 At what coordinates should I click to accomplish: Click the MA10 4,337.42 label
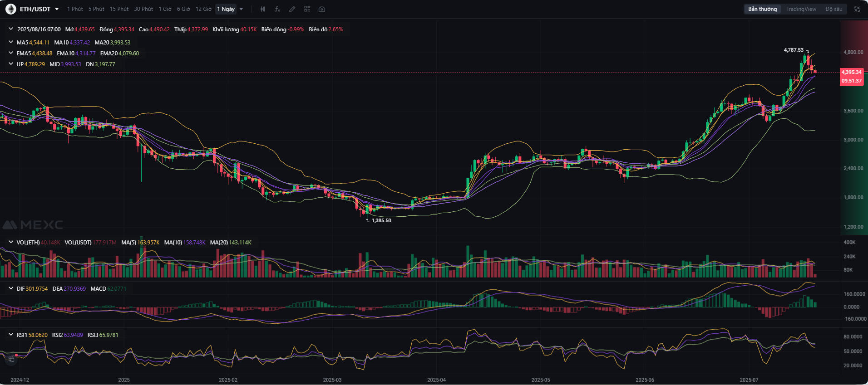pos(72,43)
